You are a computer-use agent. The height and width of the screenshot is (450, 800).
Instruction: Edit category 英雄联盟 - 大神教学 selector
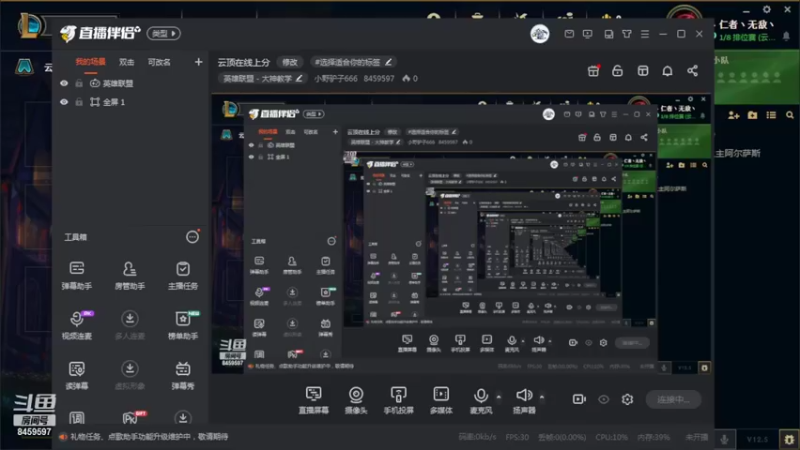[x=263, y=79]
